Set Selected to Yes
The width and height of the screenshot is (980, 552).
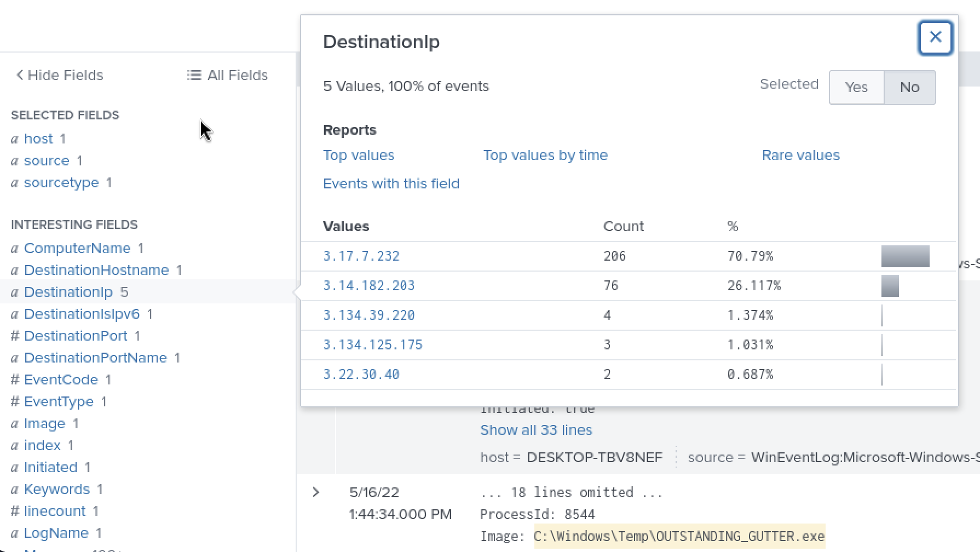pos(856,87)
